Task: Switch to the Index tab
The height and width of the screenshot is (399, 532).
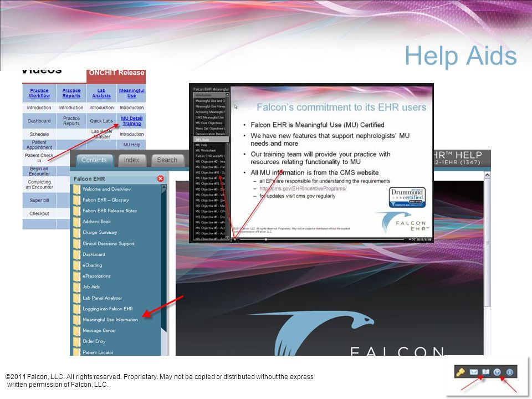Action: tap(131, 160)
